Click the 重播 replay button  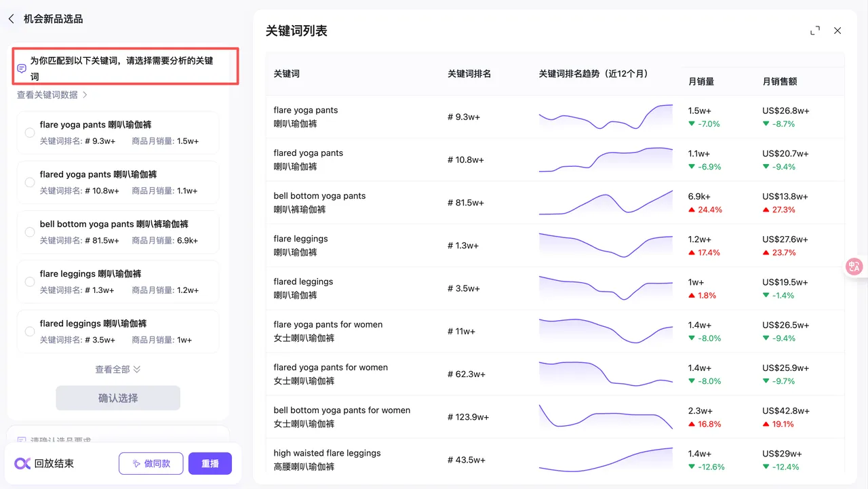210,463
